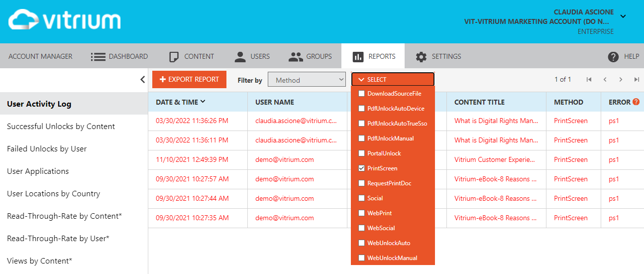Image resolution: width=644 pixels, height=274 pixels.
Task: Click the Users person icon
Action: [240, 57]
